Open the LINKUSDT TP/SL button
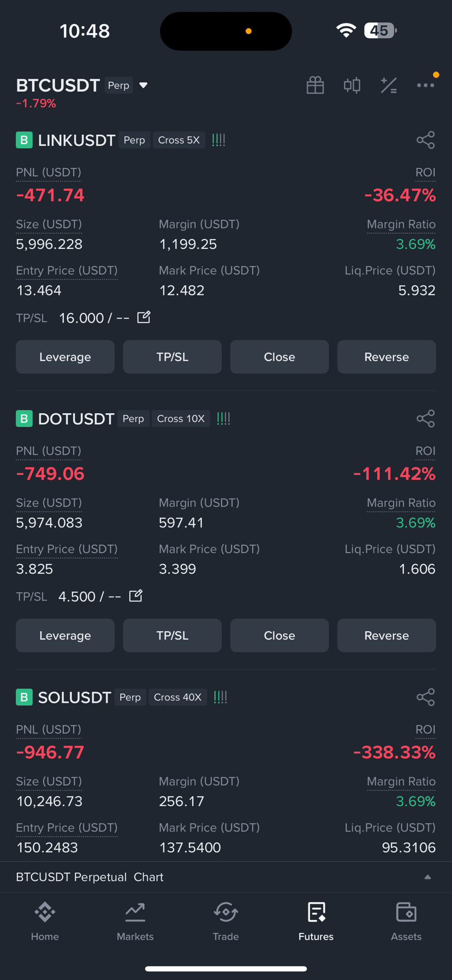Screen dimensions: 452x980 pyautogui.click(x=173, y=357)
